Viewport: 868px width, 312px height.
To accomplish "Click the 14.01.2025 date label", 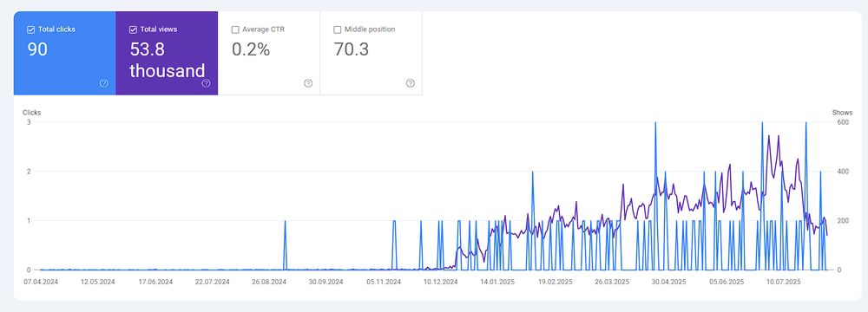I will click(497, 282).
